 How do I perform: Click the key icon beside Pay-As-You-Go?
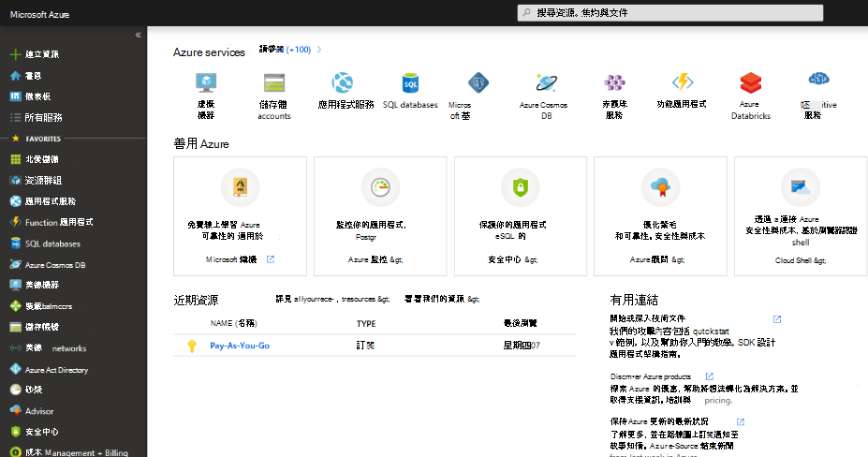192,346
